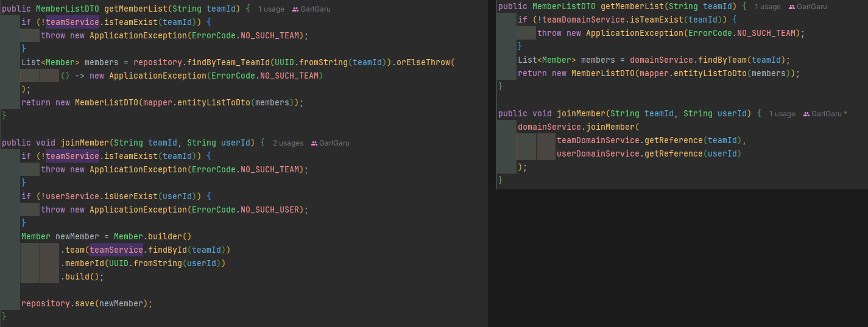Show "1 usage" hint for left pane getMemberList
Viewport: 868px width, 327px height.
(270, 9)
